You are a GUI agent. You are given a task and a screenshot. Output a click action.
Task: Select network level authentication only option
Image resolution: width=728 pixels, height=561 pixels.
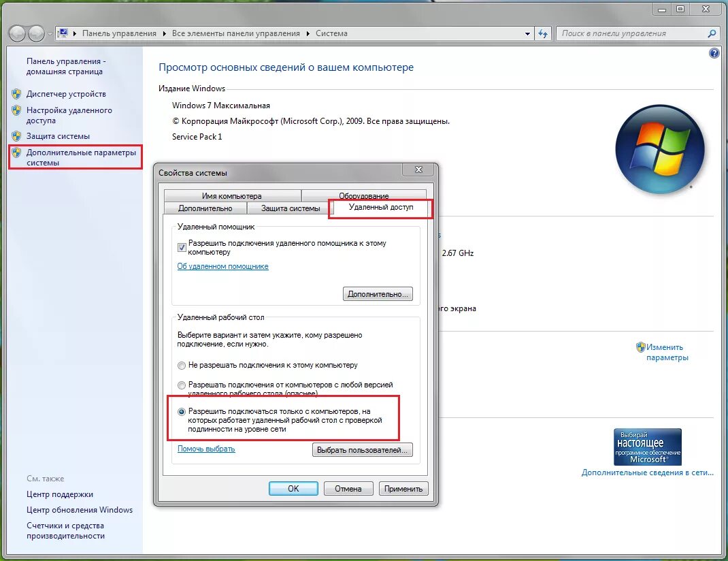tap(182, 411)
